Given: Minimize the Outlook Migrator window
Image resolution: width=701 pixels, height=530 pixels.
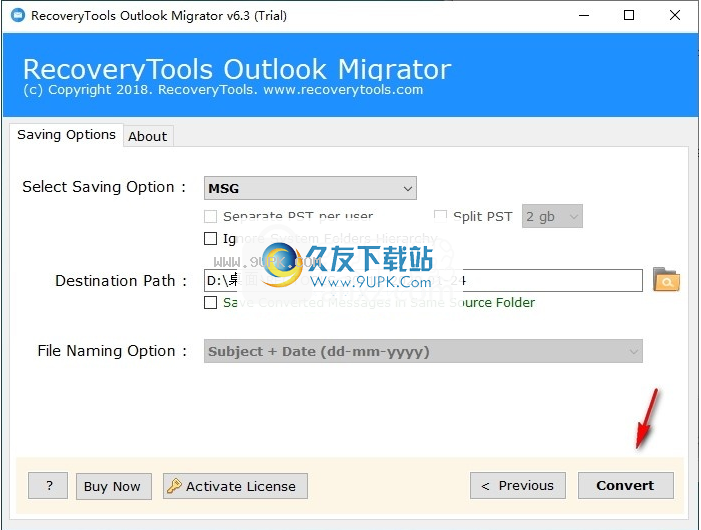Looking at the screenshot, I should click(x=584, y=16).
